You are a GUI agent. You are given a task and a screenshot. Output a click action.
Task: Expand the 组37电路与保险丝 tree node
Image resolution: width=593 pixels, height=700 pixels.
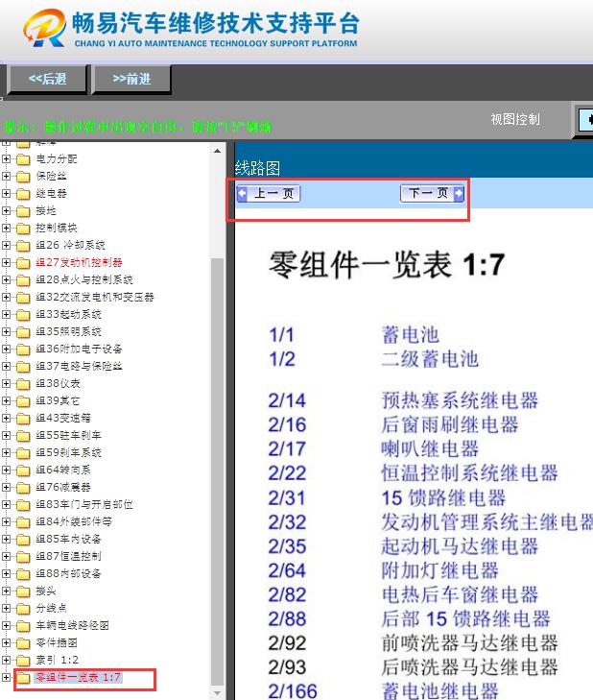[x=6, y=366]
